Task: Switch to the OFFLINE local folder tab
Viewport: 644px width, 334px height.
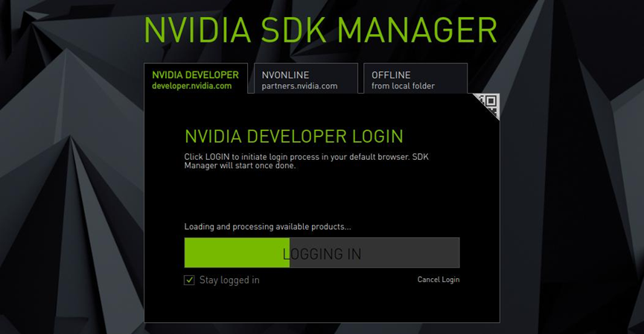Action: click(415, 79)
